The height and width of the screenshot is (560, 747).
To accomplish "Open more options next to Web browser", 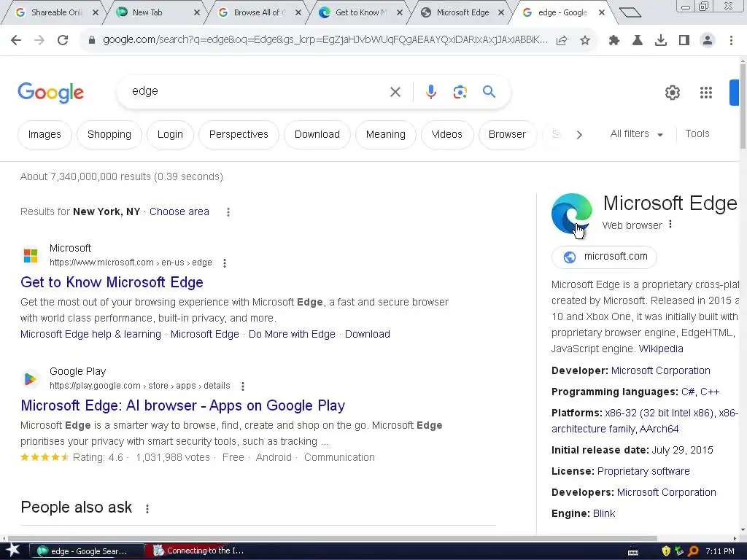I will coord(670,225).
